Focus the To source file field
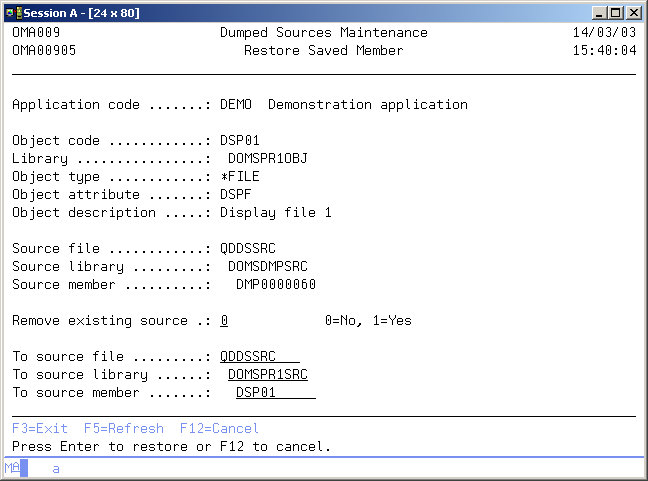The height and width of the screenshot is (481, 648). pyautogui.click(x=259, y=357)
